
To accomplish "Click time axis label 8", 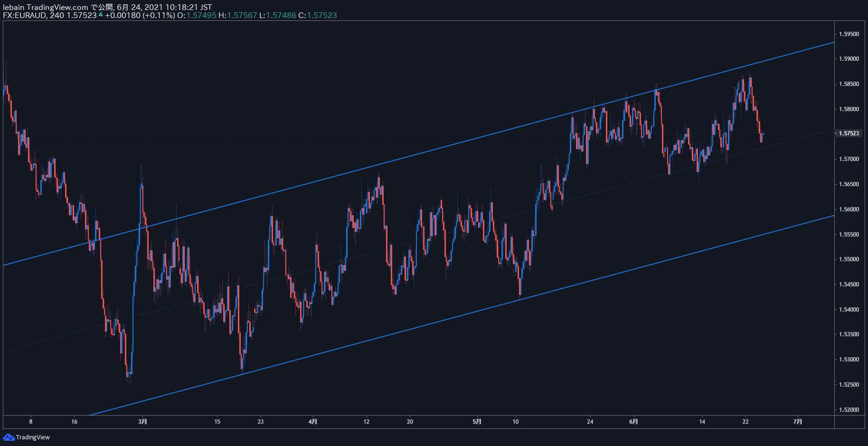I will (31, 421).
